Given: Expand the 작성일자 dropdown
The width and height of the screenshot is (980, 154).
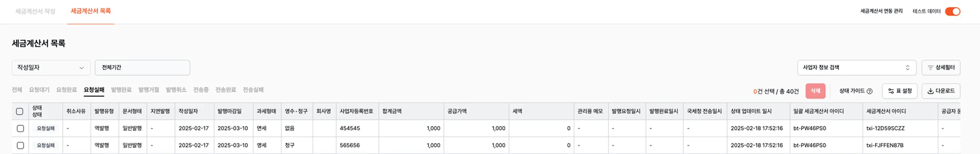Looking at the screenshot, I should (x=51, y=68).
